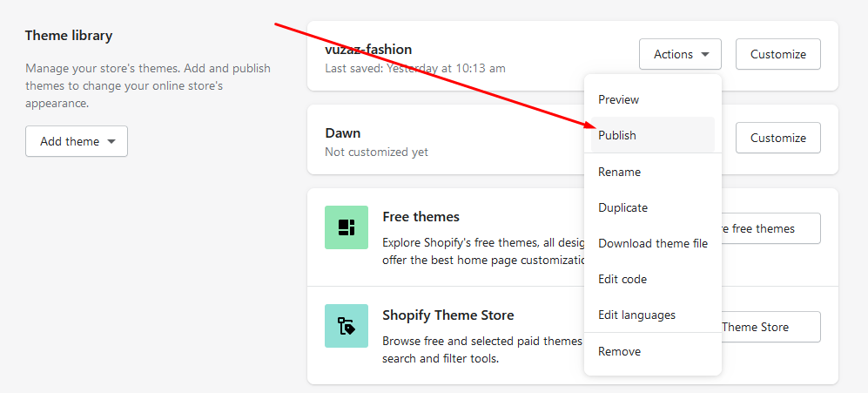Viewport: 868px width, 393px height.
Task: Select Edit languages menu option
Action: point(637,315)
